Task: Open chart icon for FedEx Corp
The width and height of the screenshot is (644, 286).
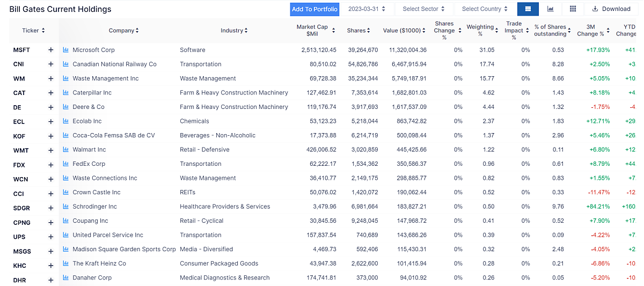Action: coord(66,164)
